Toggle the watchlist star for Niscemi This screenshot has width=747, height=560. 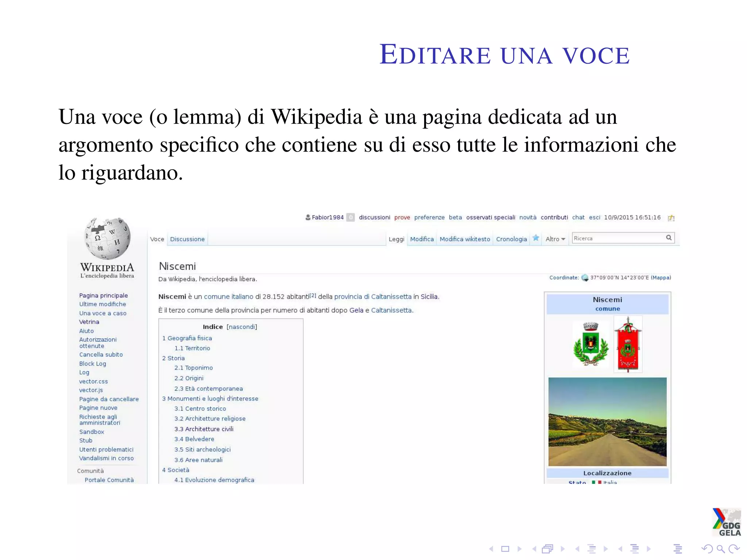[536, 238]
